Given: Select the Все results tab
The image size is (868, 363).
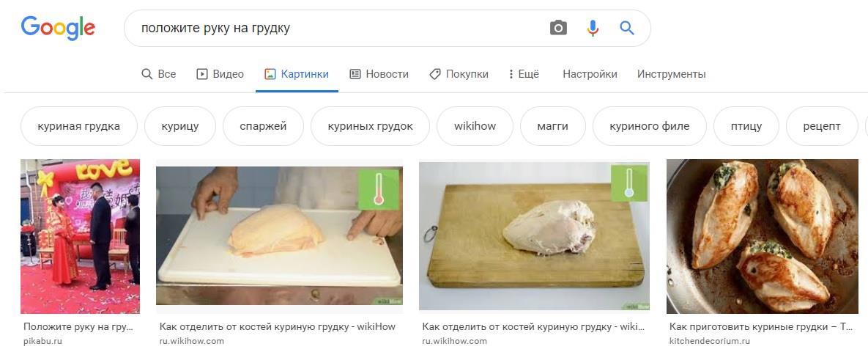Looking at the screenshot, I should point(158,74).
